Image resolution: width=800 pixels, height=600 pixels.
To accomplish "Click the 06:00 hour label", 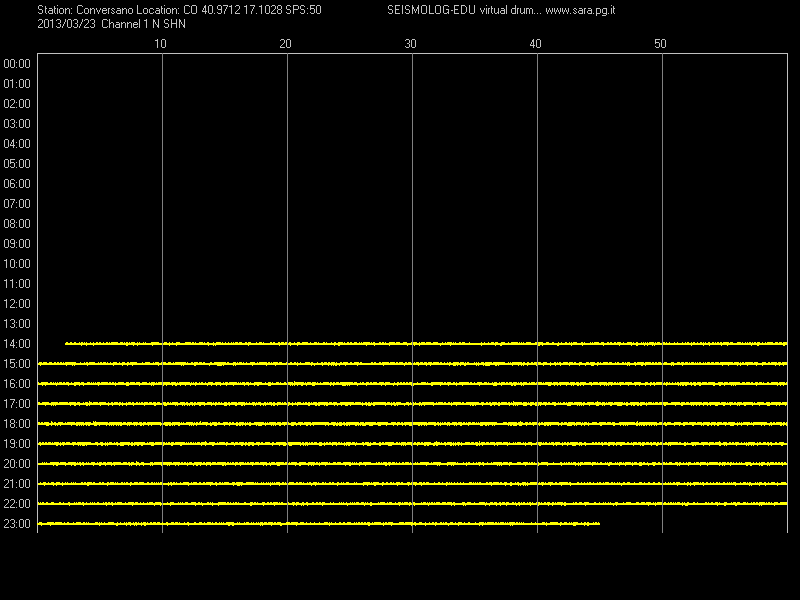I will [x=17, y=184].
